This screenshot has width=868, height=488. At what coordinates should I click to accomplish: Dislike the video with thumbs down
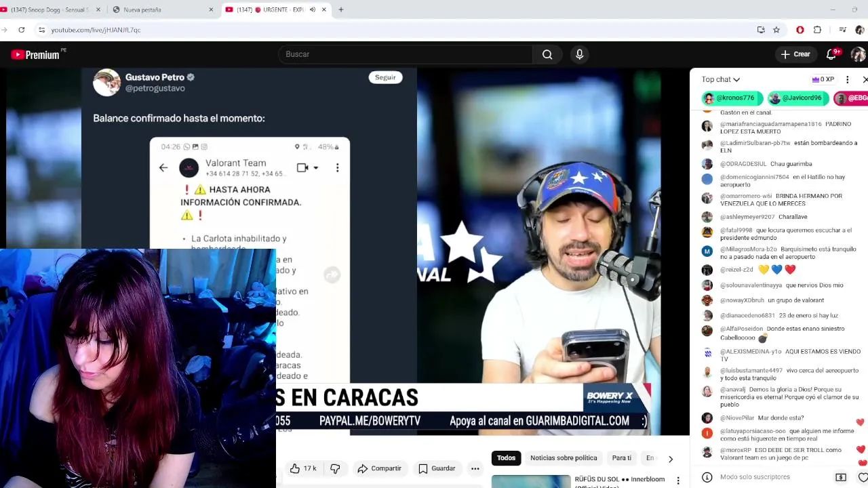pos(335,468)
